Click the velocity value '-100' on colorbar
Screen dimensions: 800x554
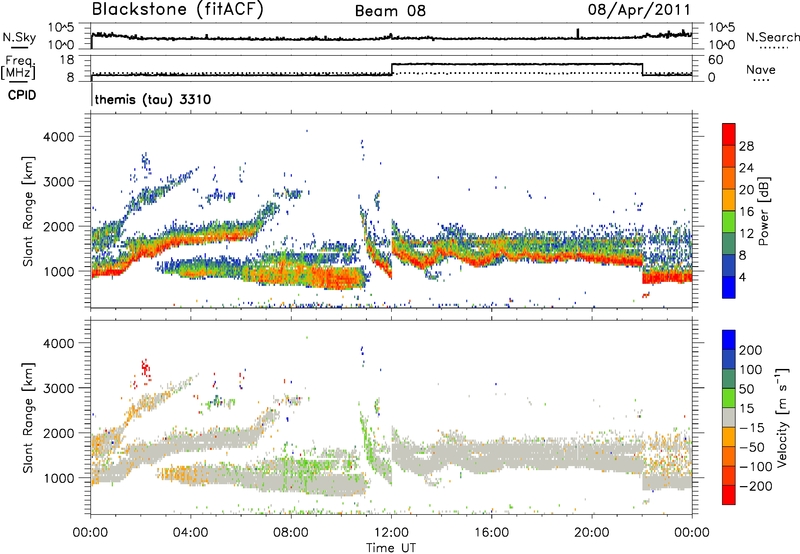point(755,467)
